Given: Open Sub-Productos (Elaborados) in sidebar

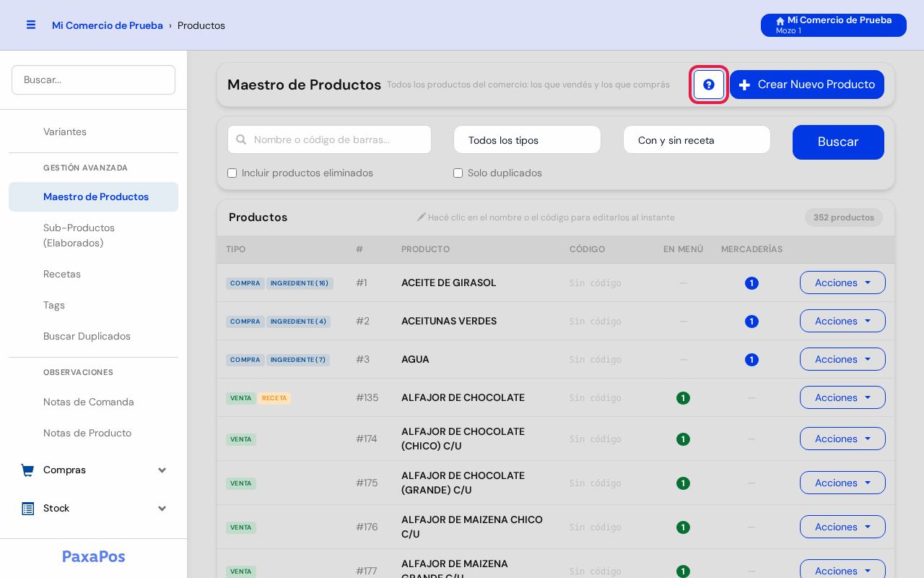Looking at the screenshot, I should pos(93,236).
